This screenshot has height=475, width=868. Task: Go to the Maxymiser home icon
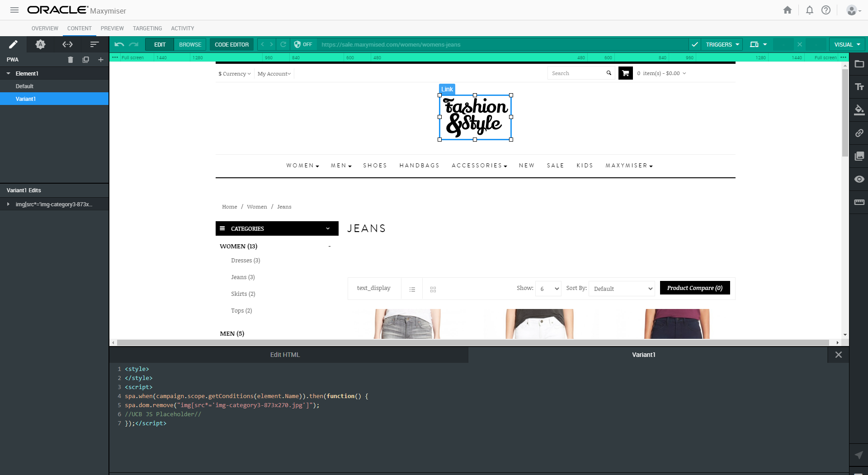[x=788, y=10]
